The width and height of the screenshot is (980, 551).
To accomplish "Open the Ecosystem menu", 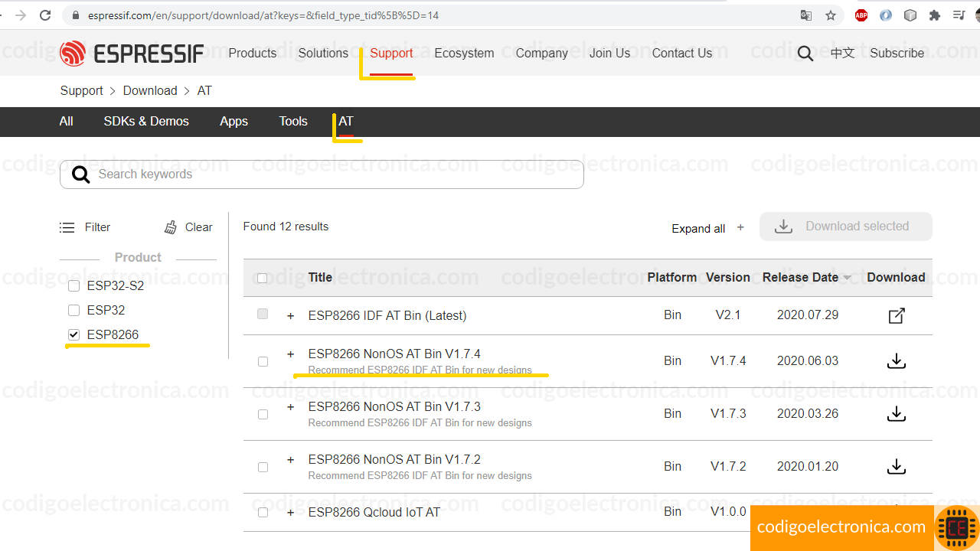I will (x=464, y=53).
